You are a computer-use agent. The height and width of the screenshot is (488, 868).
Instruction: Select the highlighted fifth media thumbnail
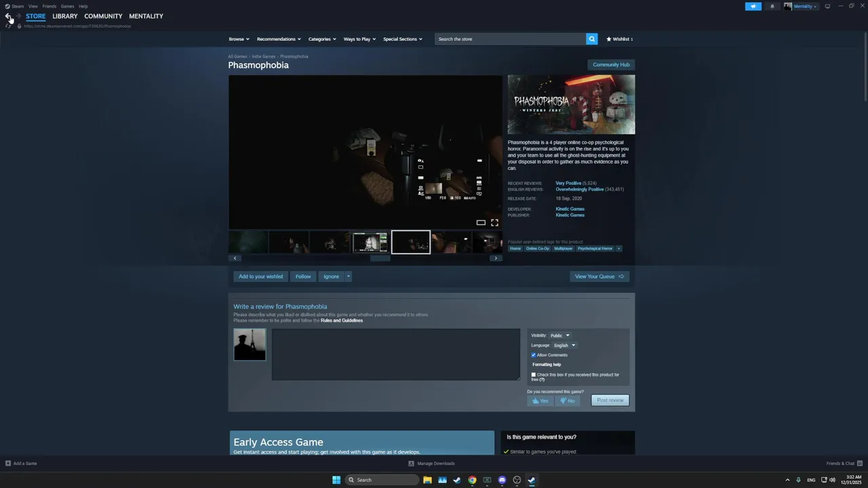click(x=410, y=242)
